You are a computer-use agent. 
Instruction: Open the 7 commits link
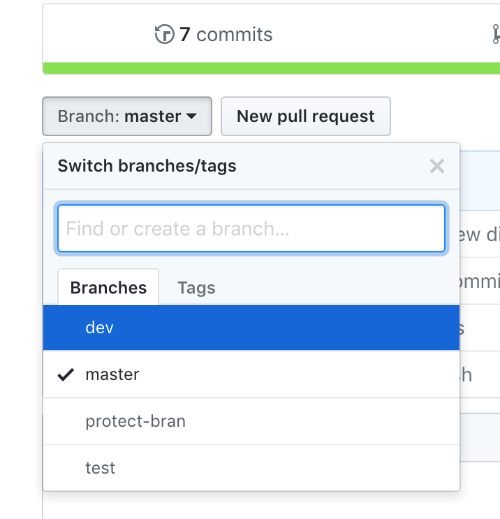tap(214, 34)
